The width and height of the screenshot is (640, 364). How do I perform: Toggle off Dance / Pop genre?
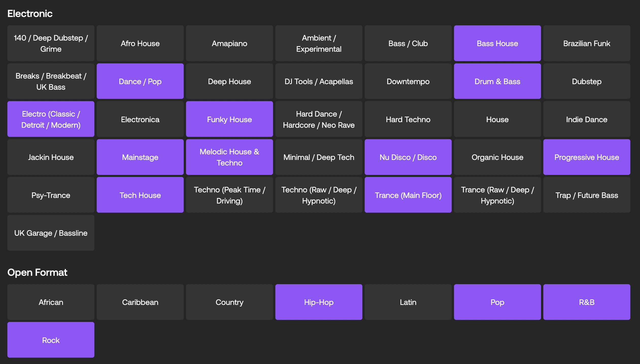[x=140, y=81]
